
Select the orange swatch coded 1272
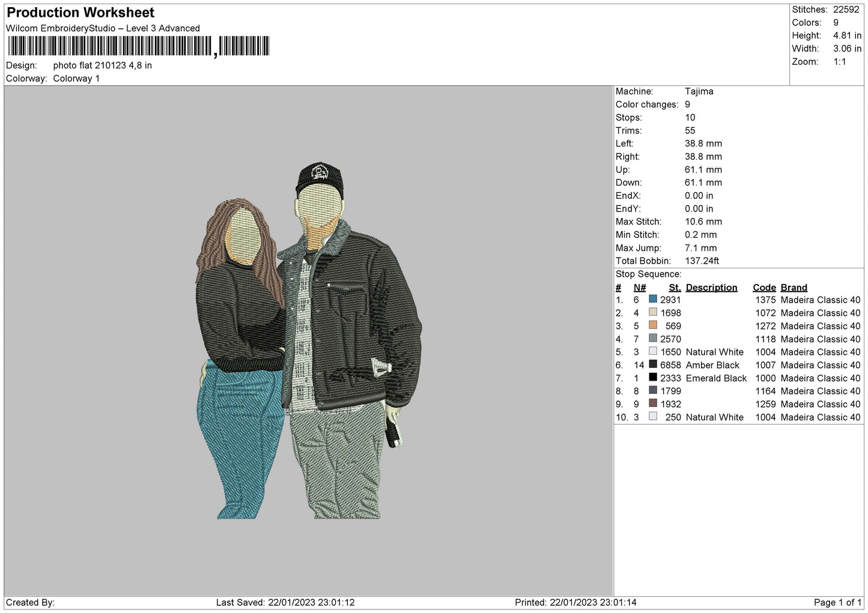click(653, 325)
